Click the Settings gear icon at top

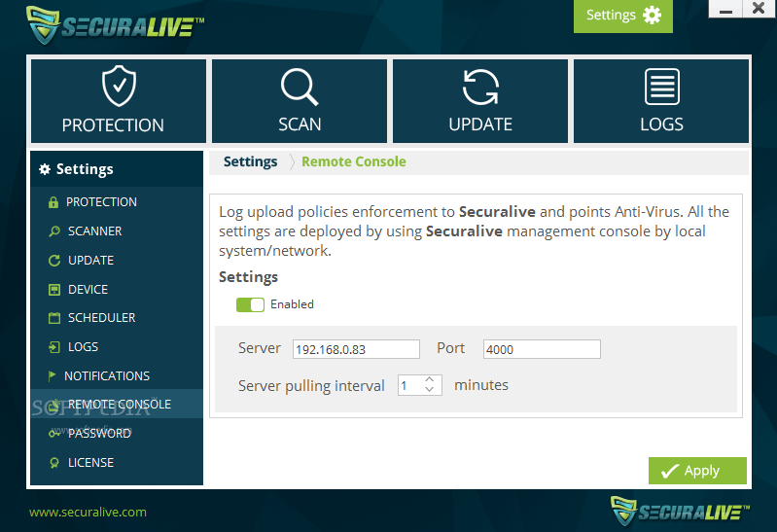[653, 16]
